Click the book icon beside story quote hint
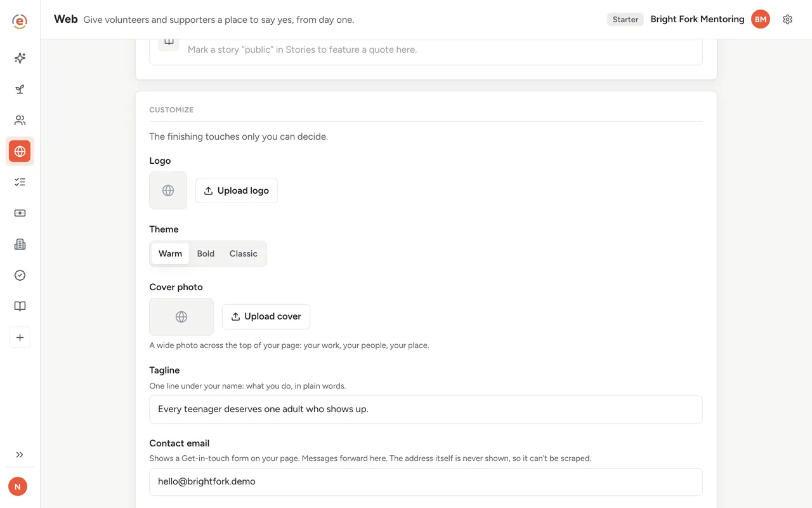This screenshot has width=812, height=508. (x=169, y=43)
